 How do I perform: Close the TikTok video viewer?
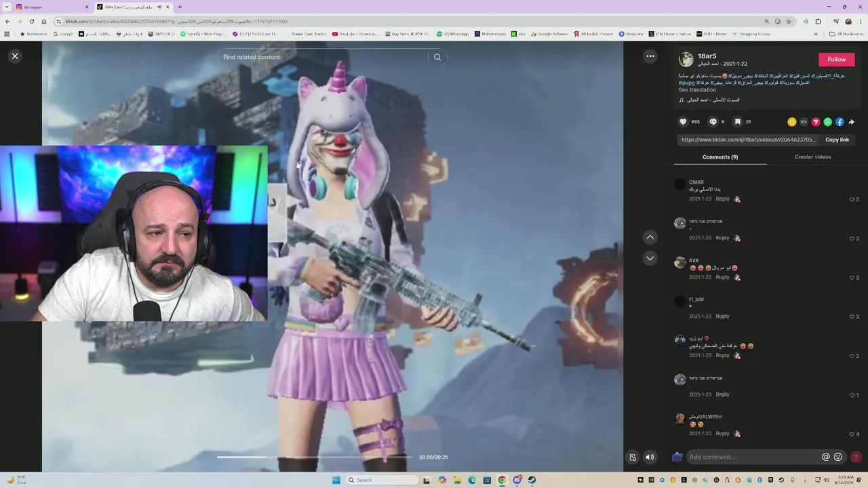(15, 56)
